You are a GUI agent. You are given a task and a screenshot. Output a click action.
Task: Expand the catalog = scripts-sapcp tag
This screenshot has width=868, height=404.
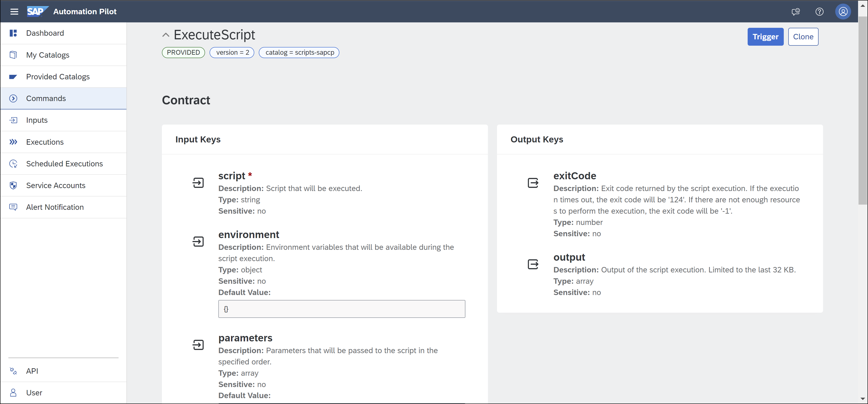click(x=299, y=52)
